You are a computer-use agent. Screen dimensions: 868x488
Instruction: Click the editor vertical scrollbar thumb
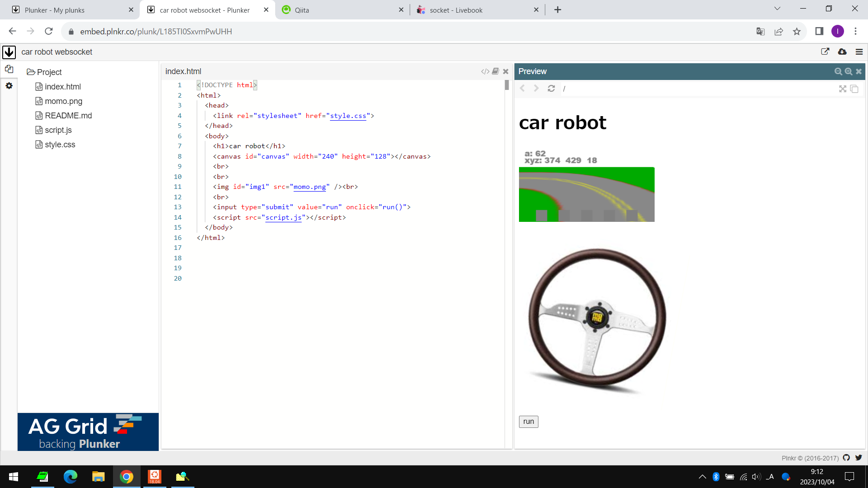(x=507, y=85)
